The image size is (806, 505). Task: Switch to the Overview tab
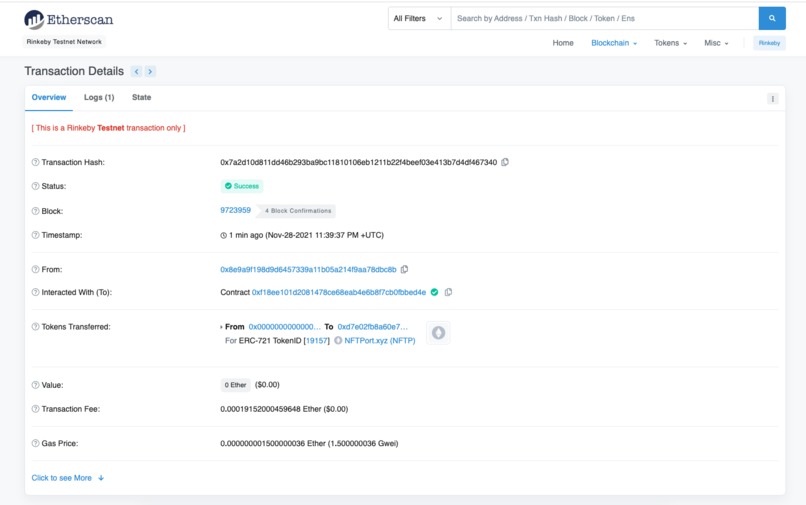[49, 97]
